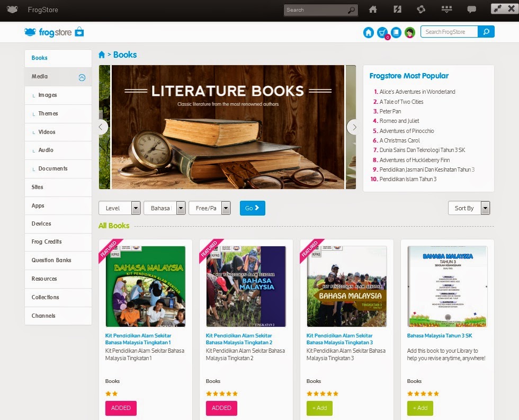This screenshot has width=519, height=420.
Task: Click the right carousel arrow on the banner
Action: tap(354, 127)
